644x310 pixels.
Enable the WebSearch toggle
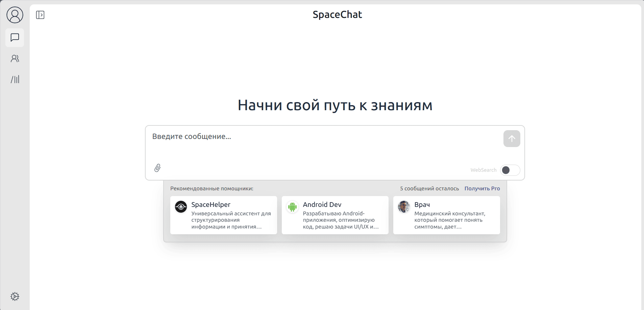point(510,170)
